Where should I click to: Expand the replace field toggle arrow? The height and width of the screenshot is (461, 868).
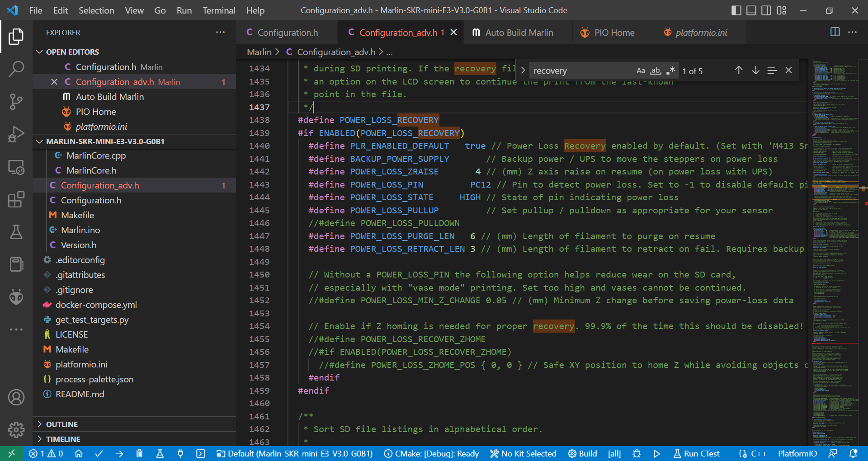523,71
